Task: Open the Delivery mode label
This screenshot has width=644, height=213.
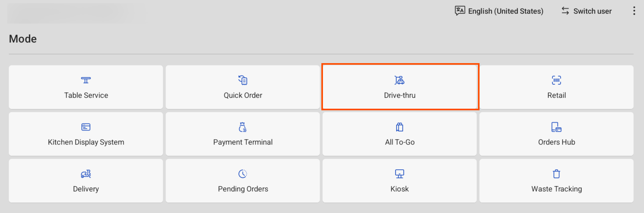Action: pyautogui.click(x=86, y=189)
